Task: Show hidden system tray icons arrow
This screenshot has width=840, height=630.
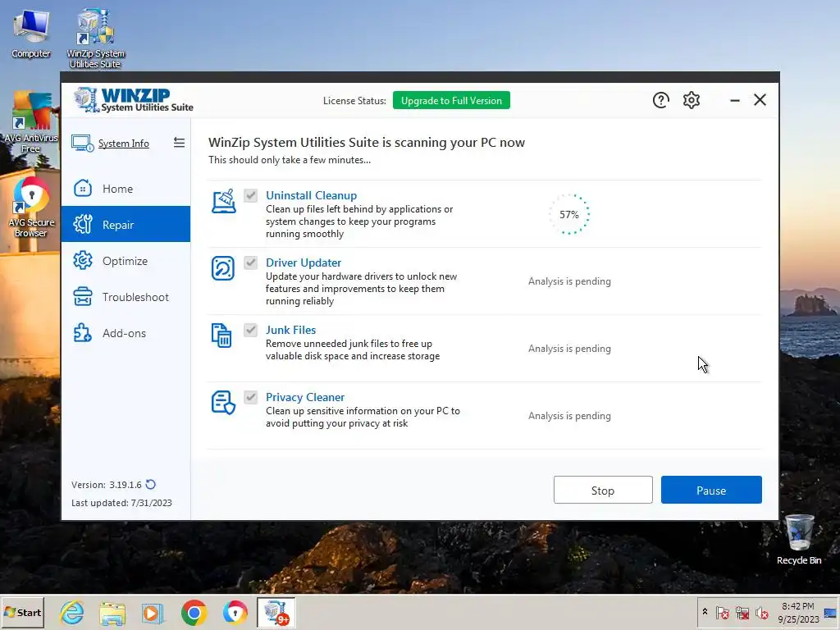Action: [705, 612]
